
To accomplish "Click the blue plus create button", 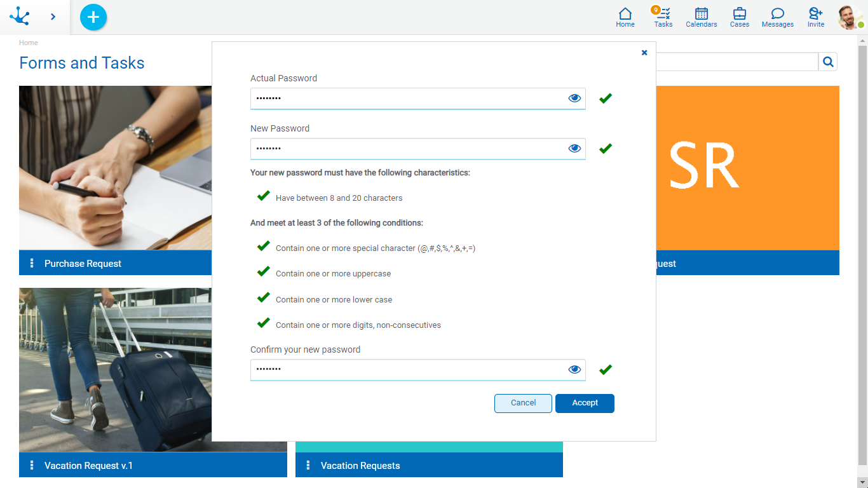I will [x=93, y=17].
